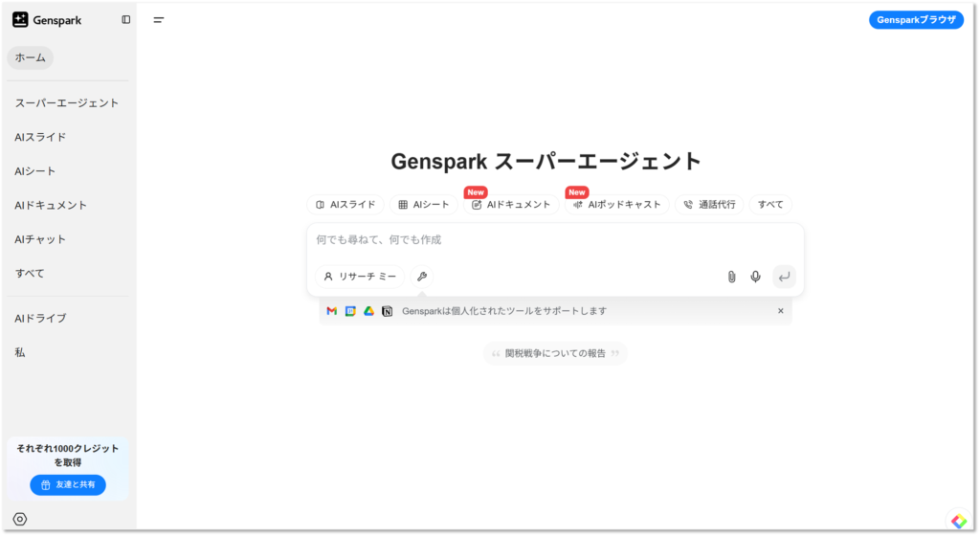Select the AIシート chip
Image resolution: width=980 pixels, height=536 pixels.
click(x=424, y=205)
